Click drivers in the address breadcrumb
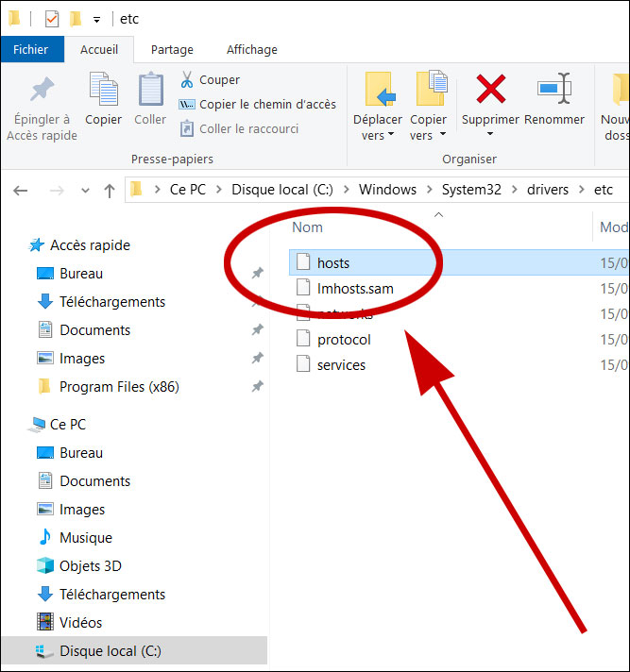Viewport: 630px width, 672px height. point(548,190)
